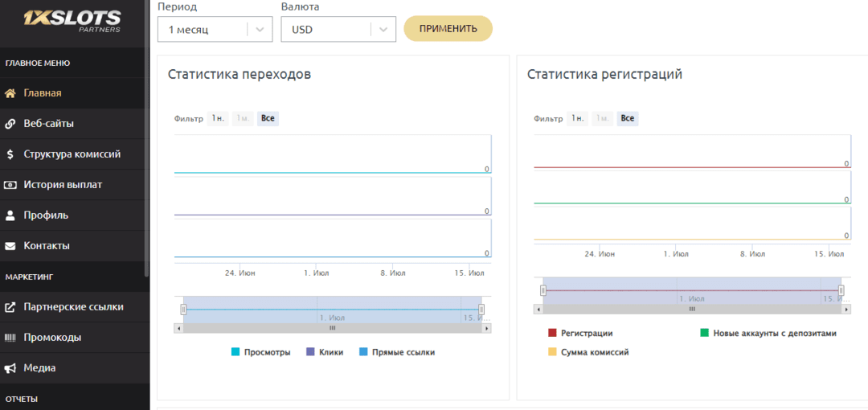Click the green Новые аккаунты legend swatch
This screenshot has width=868, height=410.
tap(704, 333)
